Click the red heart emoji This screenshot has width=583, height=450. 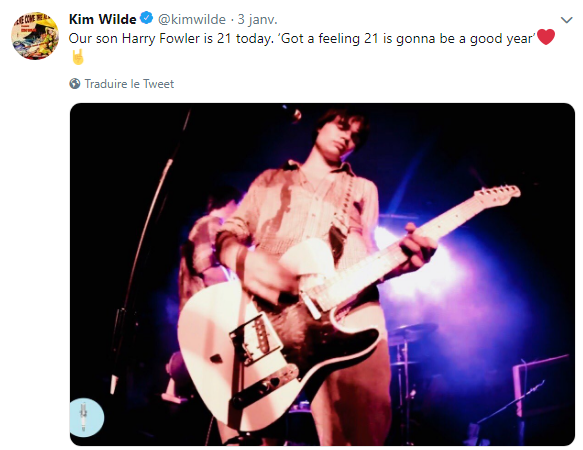click(x=546, y=37)
